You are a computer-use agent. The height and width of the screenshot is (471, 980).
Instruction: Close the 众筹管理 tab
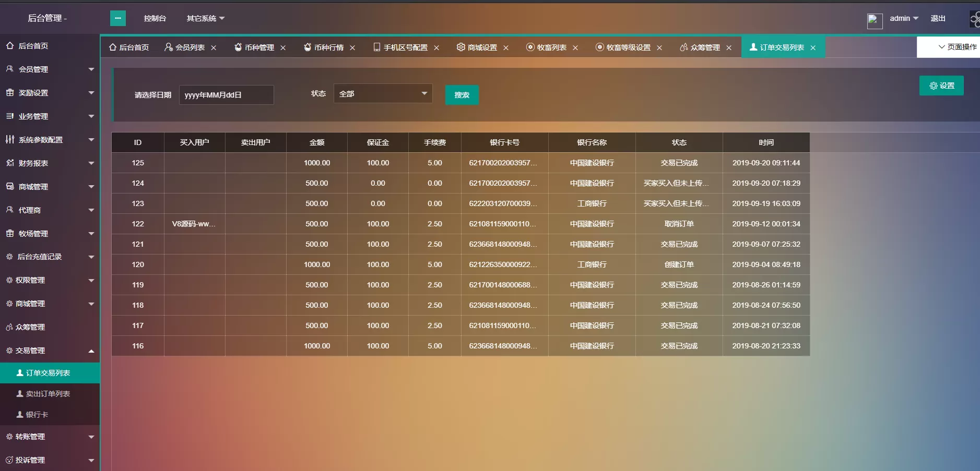pyautogui.click(x=729, y=48)
